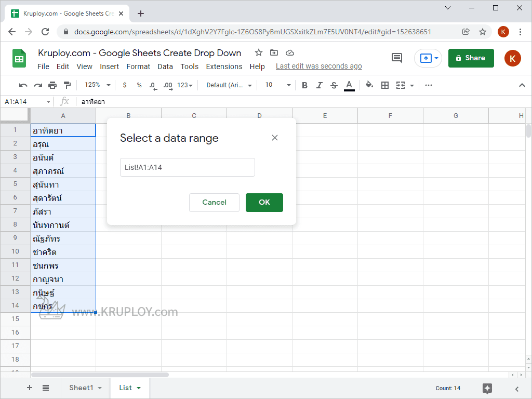532x399 pixels.
Task: Format as currency with dollar icon
Action: (x=125, y=85)
